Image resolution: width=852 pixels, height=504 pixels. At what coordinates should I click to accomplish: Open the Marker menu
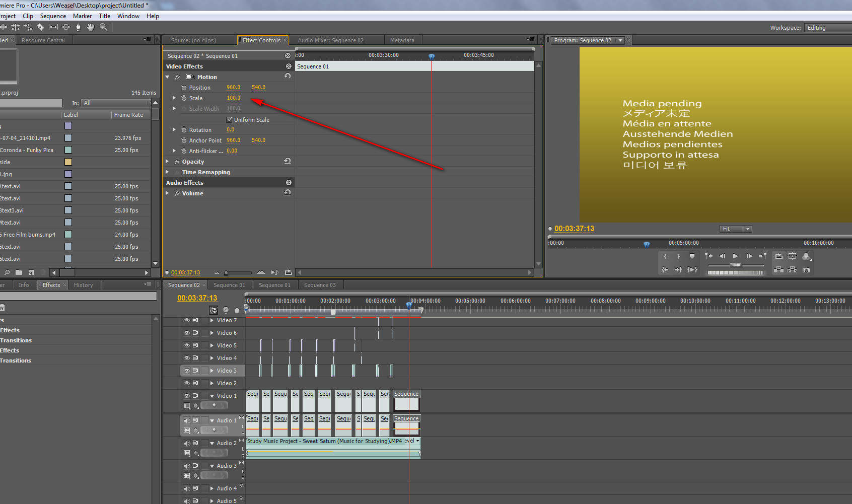83,16
